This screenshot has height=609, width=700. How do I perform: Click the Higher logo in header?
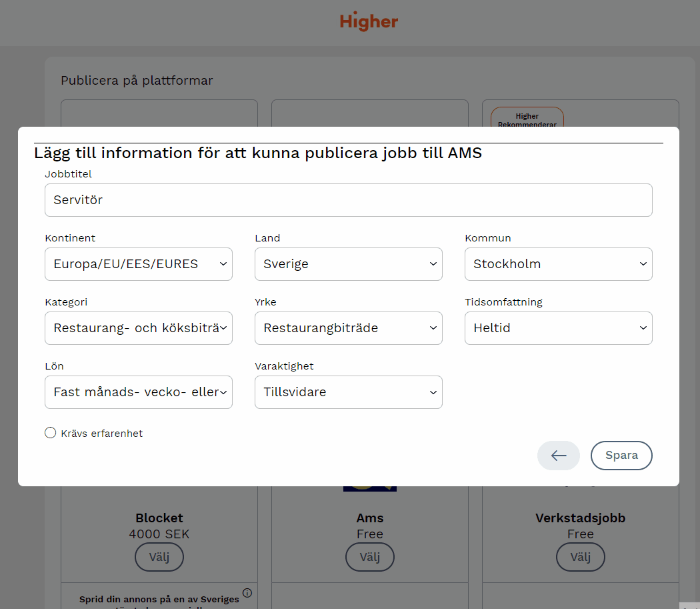(x=369, y=21)
